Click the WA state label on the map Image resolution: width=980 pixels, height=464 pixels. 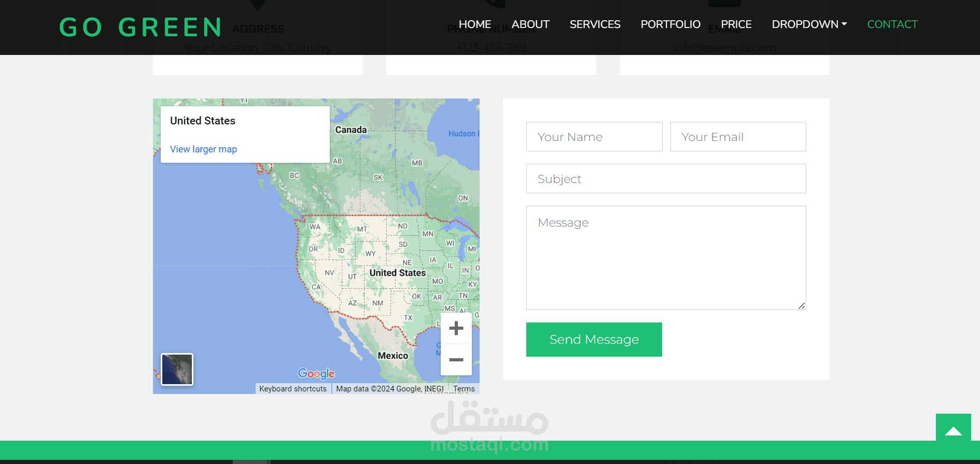pos(315,227)
